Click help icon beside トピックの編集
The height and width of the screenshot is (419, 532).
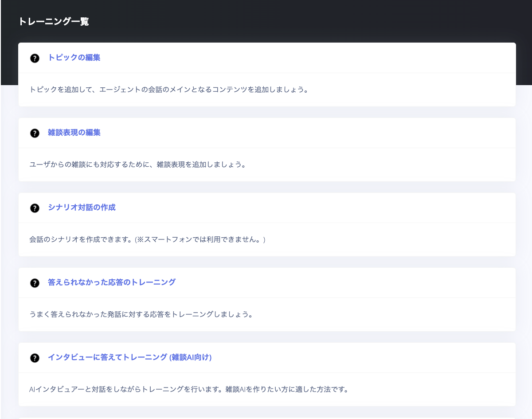pos(35,58)
